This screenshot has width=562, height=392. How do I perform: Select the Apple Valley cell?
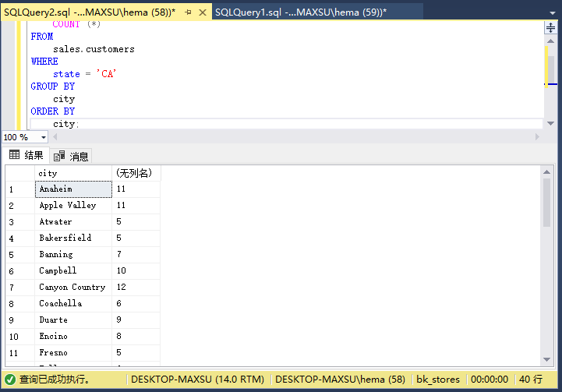point(73,205)
